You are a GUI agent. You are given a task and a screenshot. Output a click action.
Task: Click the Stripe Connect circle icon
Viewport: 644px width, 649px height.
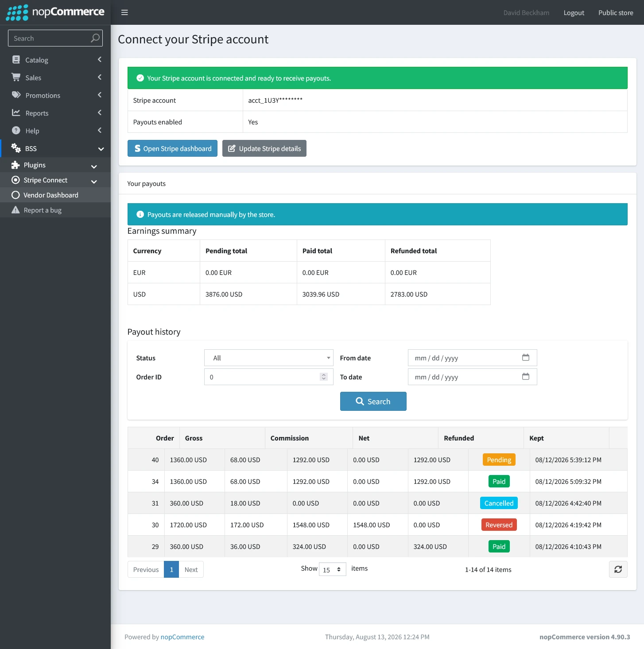click(16, 180)
